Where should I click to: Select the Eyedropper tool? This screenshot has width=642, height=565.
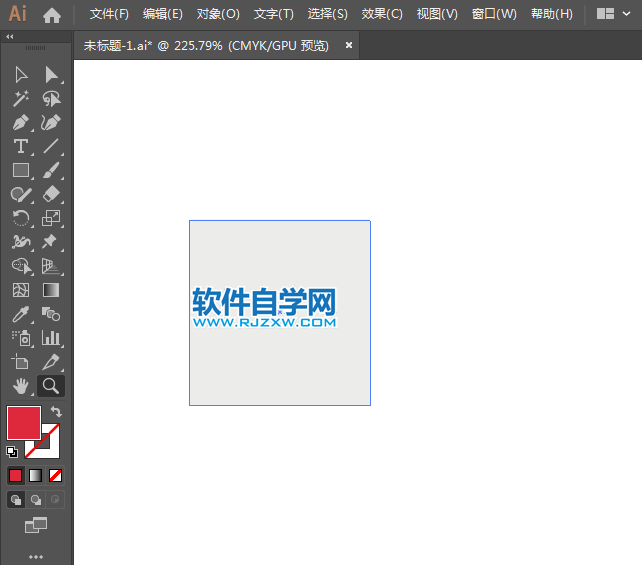21,314
